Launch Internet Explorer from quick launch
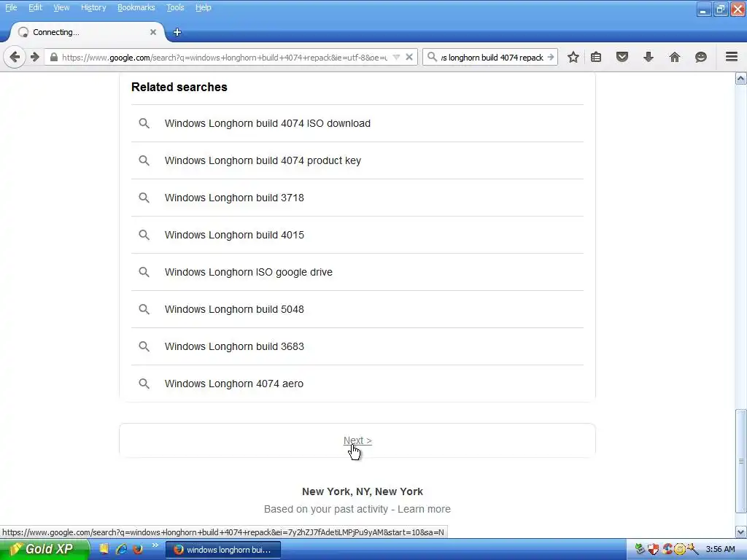The width and height of the screenshot is (747, 560). (122, 549)
